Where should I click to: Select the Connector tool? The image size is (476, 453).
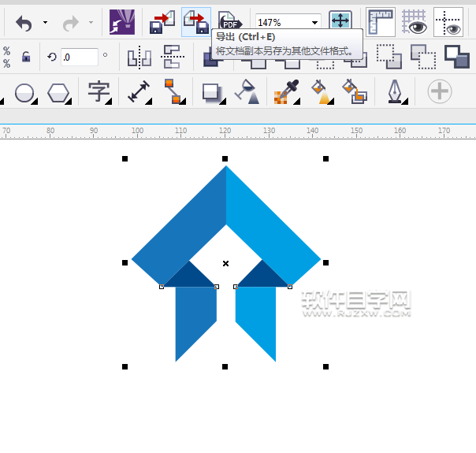coord(172,91)
